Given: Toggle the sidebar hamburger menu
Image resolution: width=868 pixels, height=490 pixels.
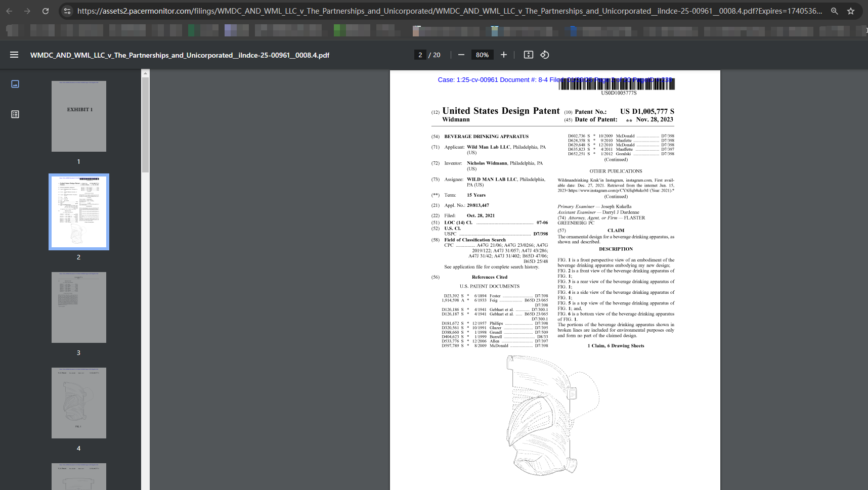Looking at the screenshot, I should [x=14, y=55].
